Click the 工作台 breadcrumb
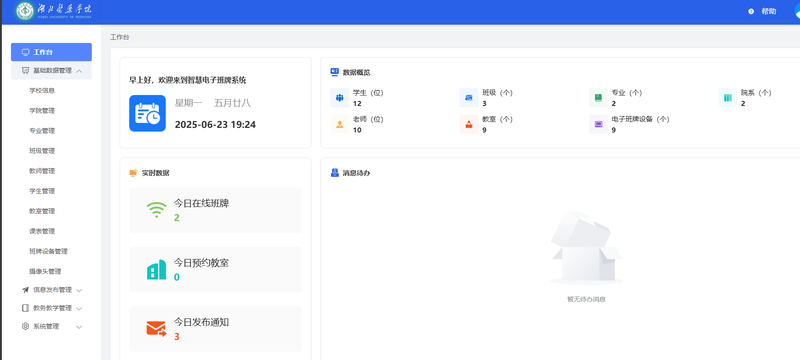This screenshot has height=360, width=800. [x=120, y=37]
